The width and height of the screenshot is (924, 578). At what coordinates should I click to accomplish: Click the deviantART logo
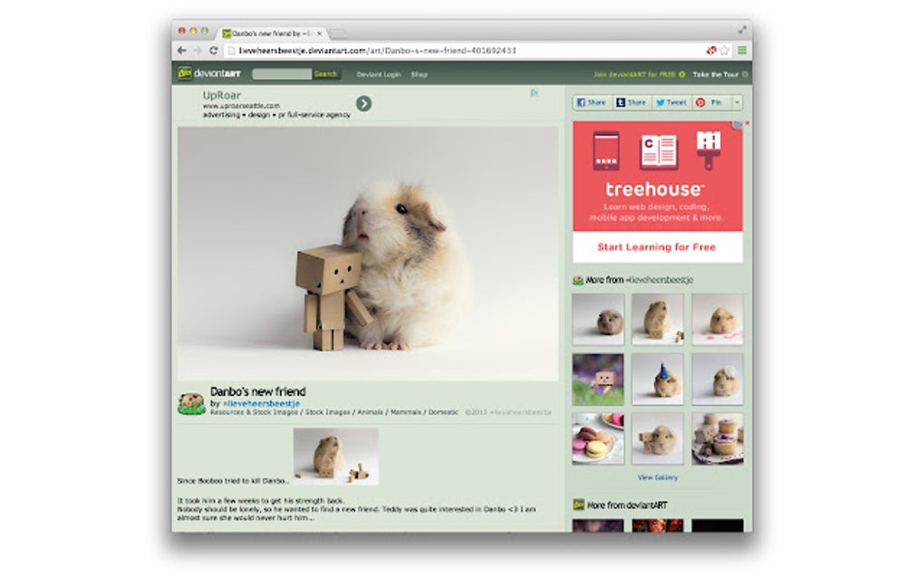[x=209, y=73]
